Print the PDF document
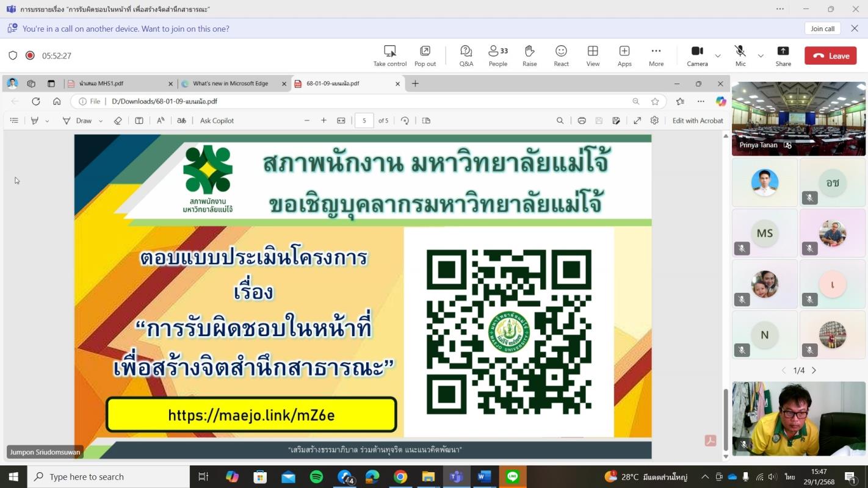Image resolution: width=868 pixels, height=488 pixels. point(582,121)
